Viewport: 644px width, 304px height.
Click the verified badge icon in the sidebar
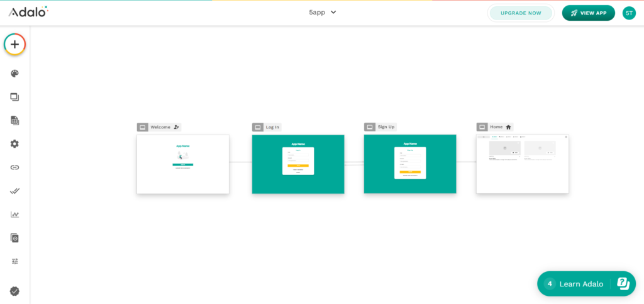point(15,291)
